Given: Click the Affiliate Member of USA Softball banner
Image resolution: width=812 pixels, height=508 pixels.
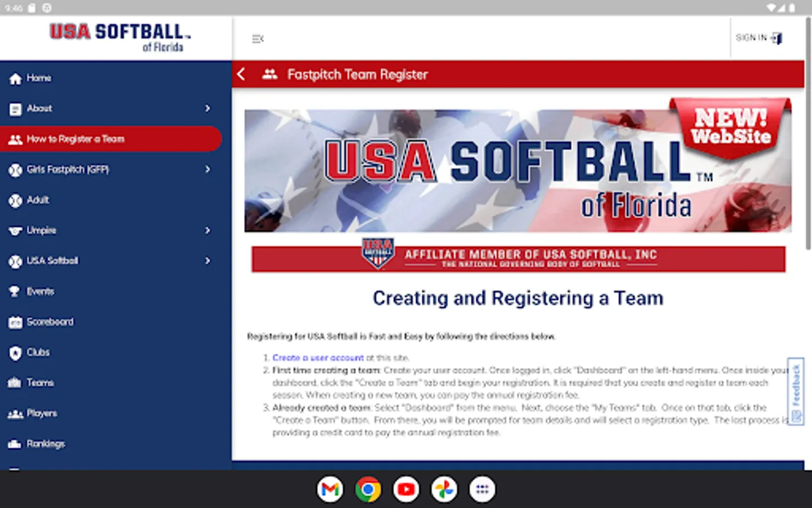Looking at the screenshot, I should pyautogui.click(x=518, y=258).
